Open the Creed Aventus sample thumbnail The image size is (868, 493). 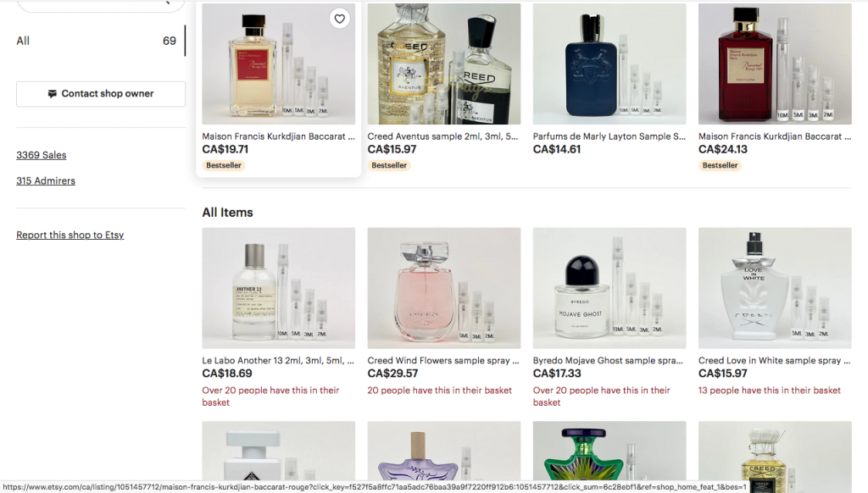pos(444,64)
